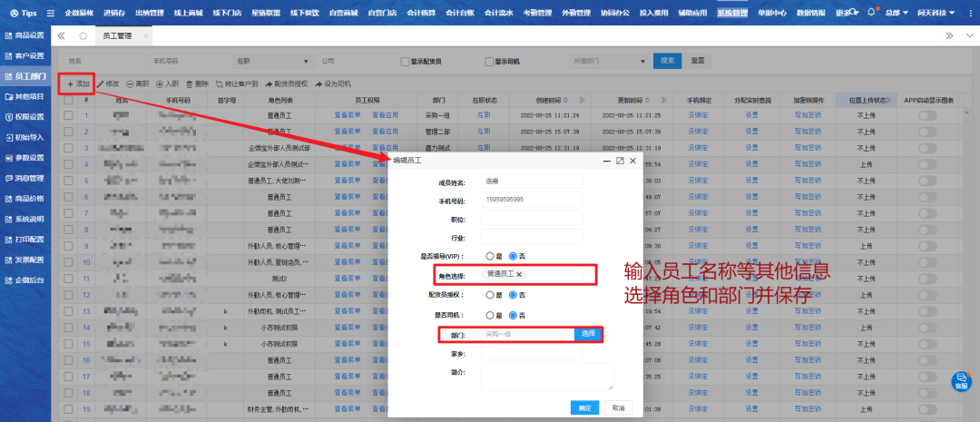Click the notification bell icon
This screenshot has width=980, height=422.
click(x=871, y=13)
